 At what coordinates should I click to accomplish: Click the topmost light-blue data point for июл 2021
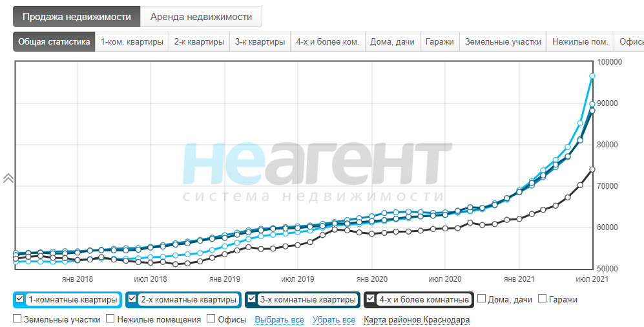(592, 76)
